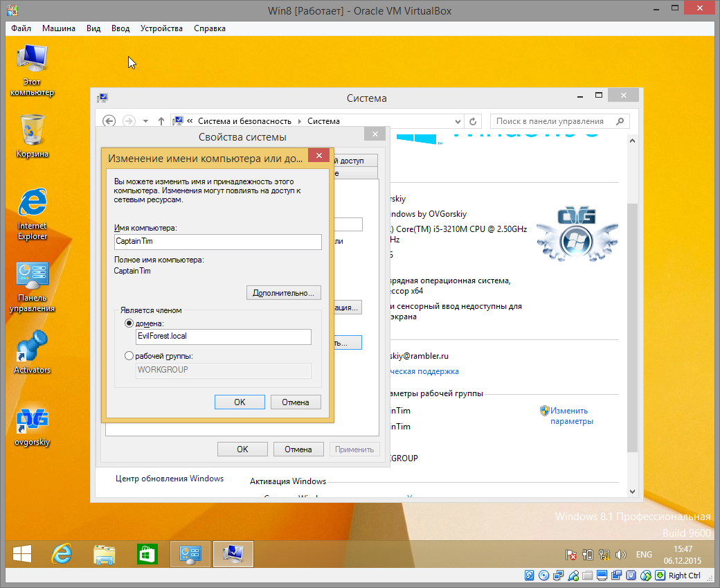
Task: Open the Машина menu
Action: 59,28
